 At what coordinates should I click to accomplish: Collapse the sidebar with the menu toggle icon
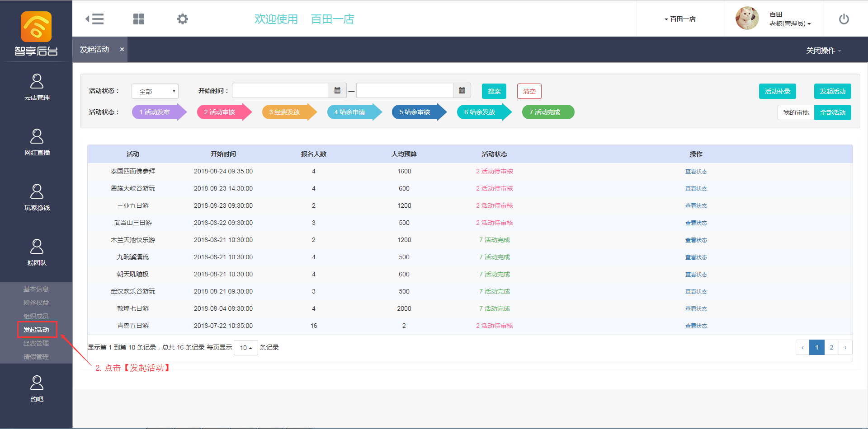(94, 19)
